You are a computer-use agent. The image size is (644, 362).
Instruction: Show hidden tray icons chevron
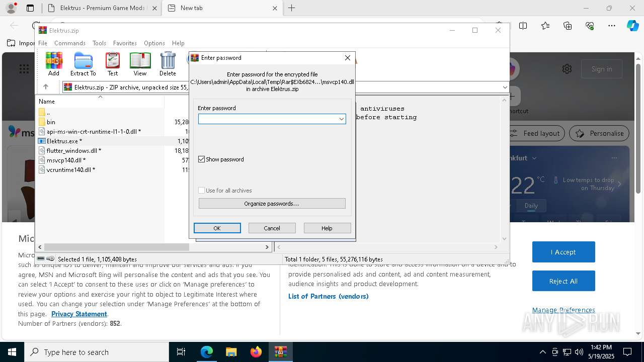pyautogui.click(x=542, y=352)
